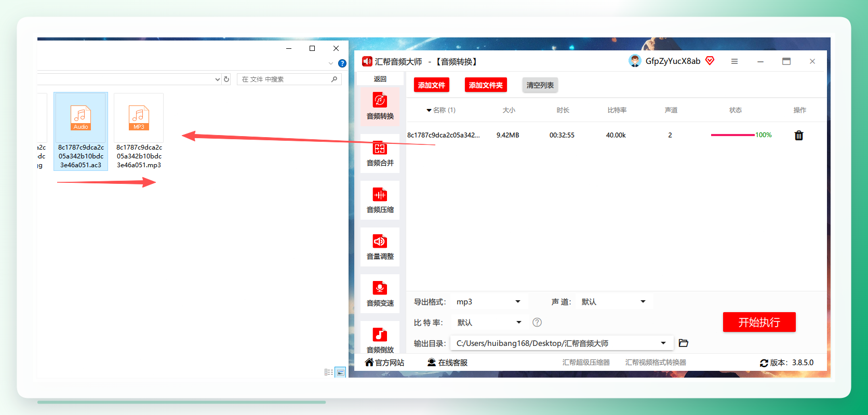Click the 清空列表 button
Image resolution: width=868 pixels, height=415 pixels.
[540, 85]
